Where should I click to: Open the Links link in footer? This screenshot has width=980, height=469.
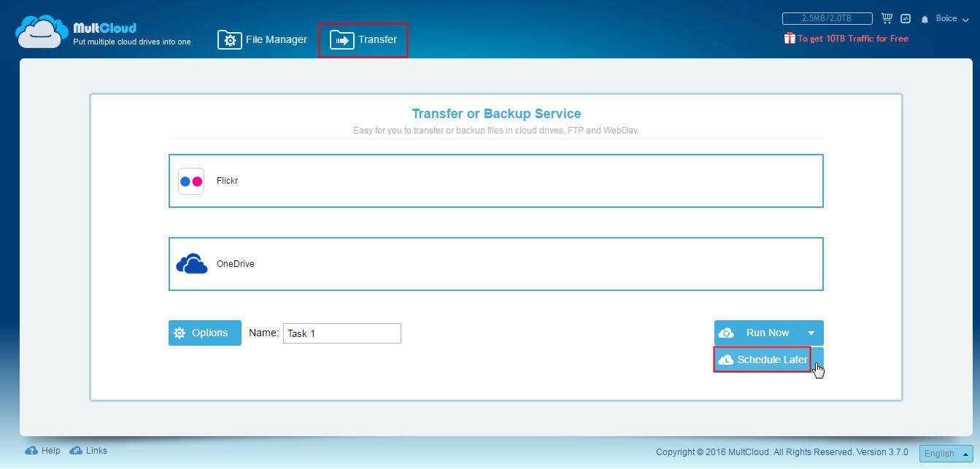[x=88, y=451]
